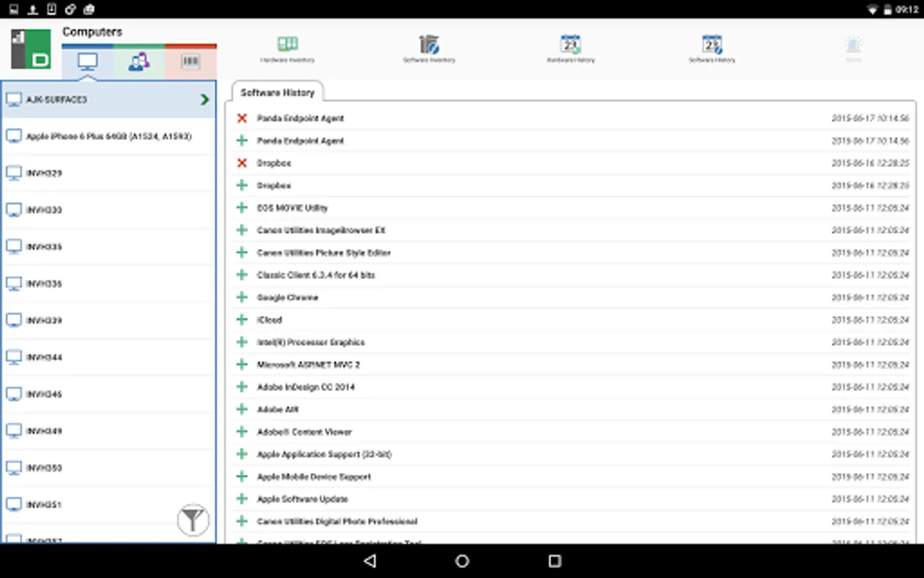Viewport: 924px width, 578px height.
Task: Click the monitor icon beside INVH351
Action: 13,505
